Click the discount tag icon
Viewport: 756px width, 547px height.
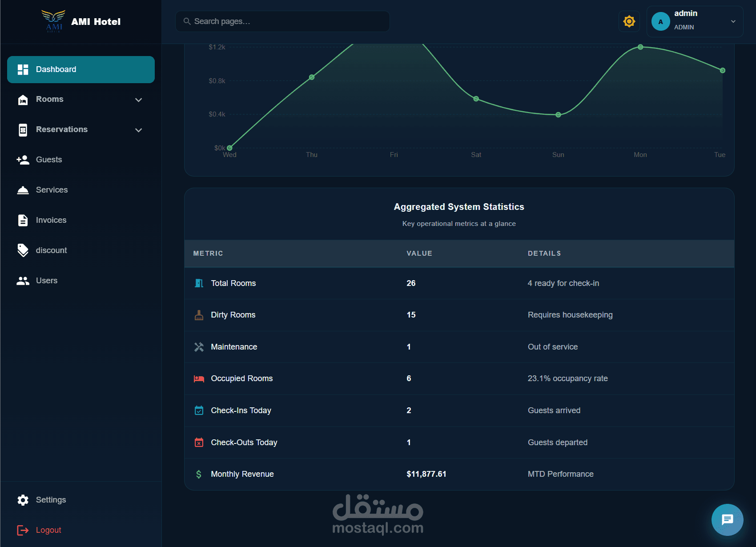click(23, 250)
